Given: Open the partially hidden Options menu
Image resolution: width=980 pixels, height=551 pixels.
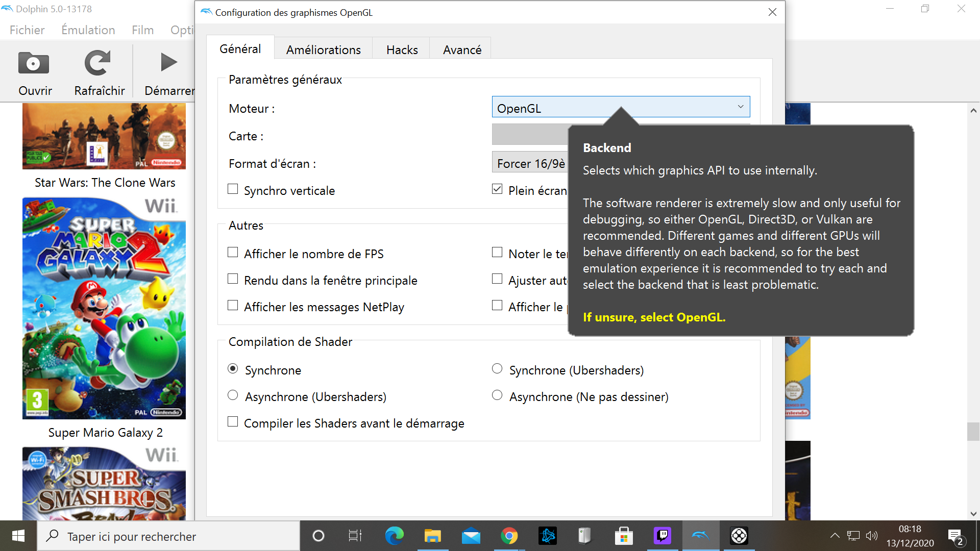Looking at the screenshot, I should point(182,30).
